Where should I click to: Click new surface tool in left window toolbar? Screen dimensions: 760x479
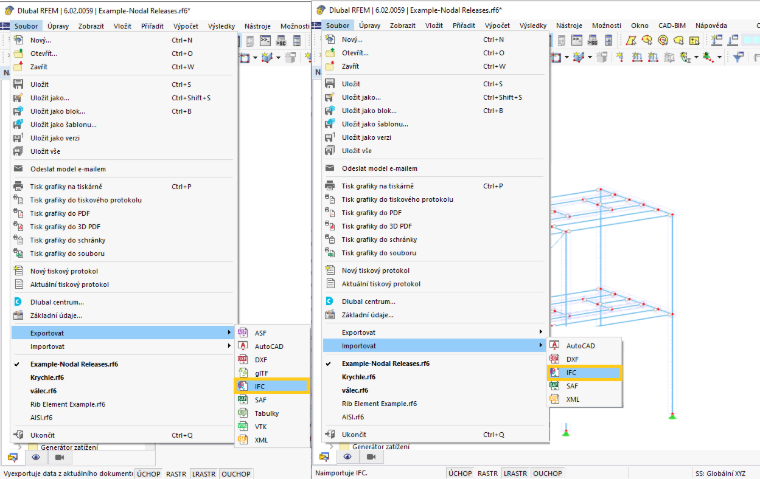click(245, 58)
